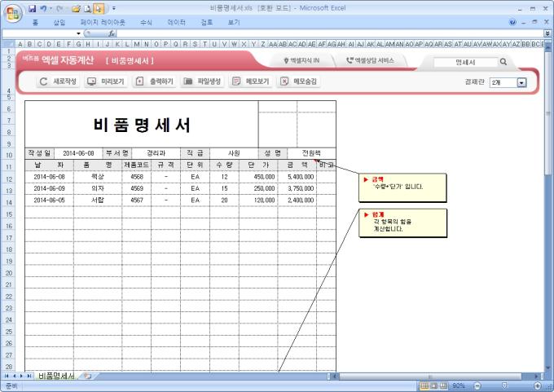Click the search field containing 명세서
Viewport: 554px width, 392px height.
point(465,62)
